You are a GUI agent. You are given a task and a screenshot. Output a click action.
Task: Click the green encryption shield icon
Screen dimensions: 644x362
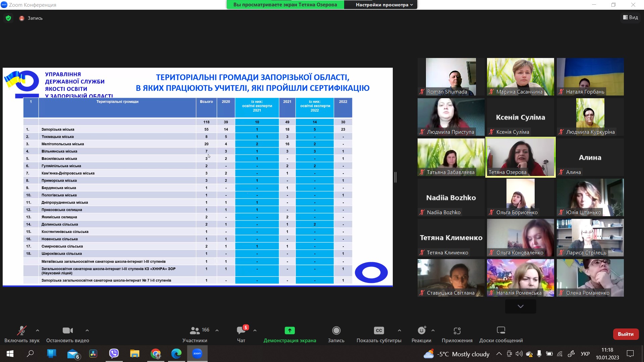click(x=8, y=18)
